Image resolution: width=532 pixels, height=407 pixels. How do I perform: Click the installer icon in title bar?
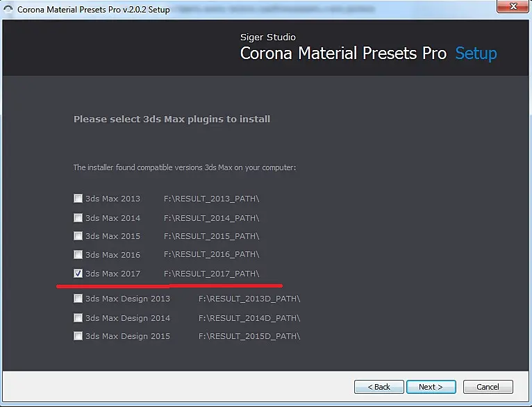pos(8,9)
